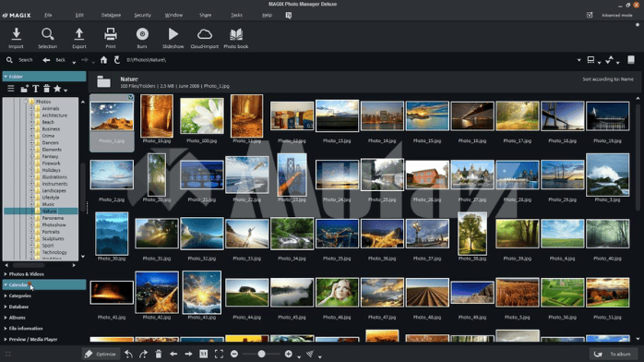Select the Panorama folder in tree
The height and width of the screenshot is (362, 644).
53,218
